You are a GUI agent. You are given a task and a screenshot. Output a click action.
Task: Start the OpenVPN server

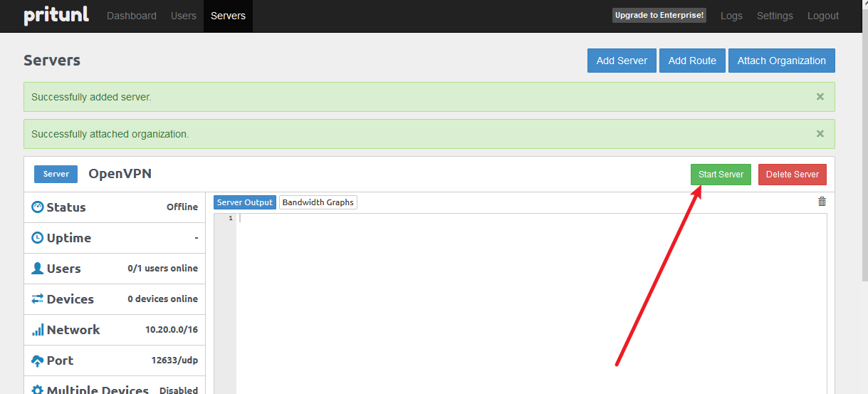[x=721, y=175]
